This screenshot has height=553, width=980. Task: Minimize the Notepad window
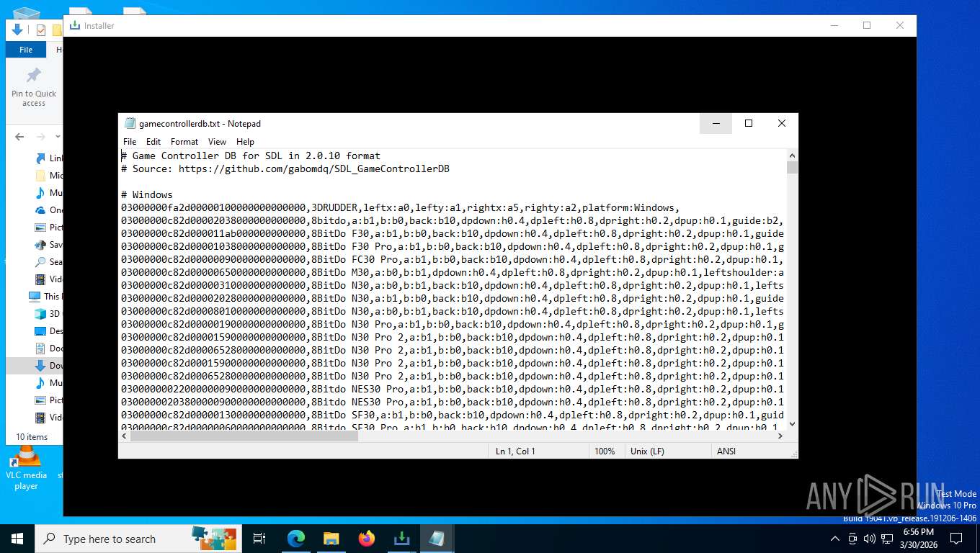[x=716, y=123]
